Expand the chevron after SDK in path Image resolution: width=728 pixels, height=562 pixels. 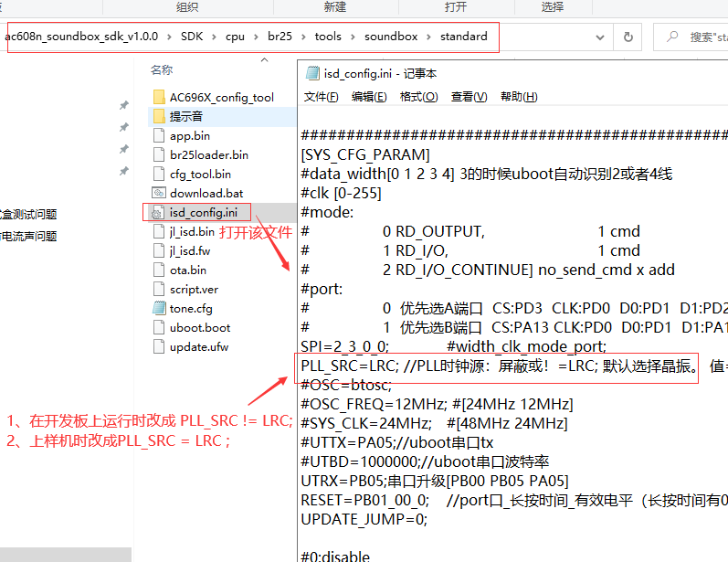pos(214,37)
